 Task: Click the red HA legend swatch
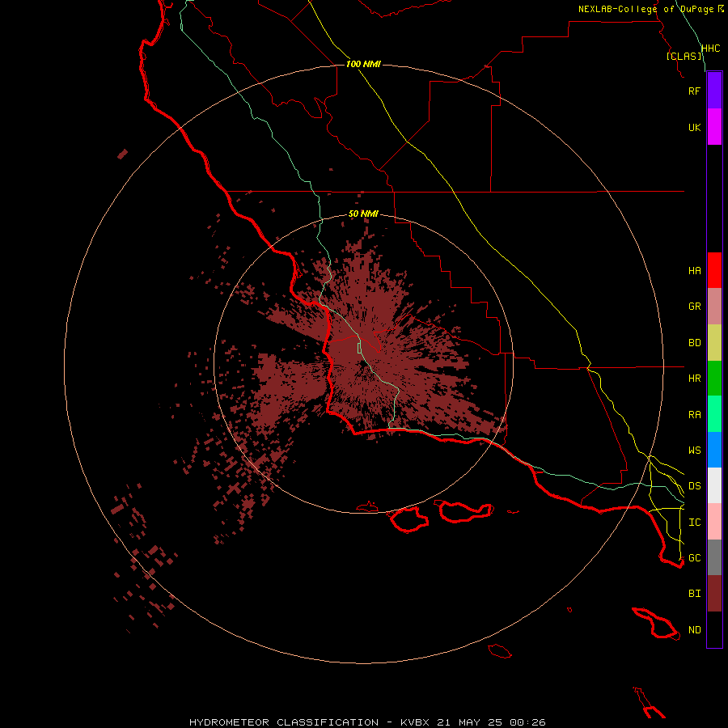click(x=714, y=270)
